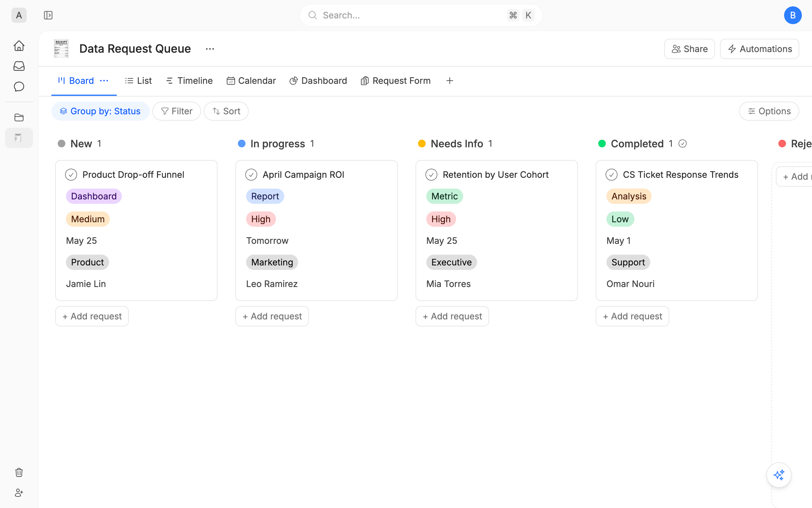Click requester Jamie Lin
812x508 pixels.
point(86,284)
